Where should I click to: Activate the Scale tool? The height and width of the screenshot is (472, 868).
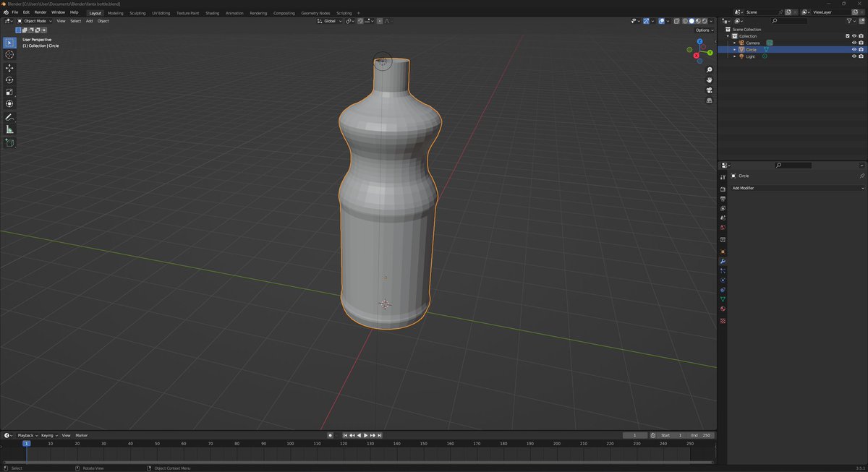[x=9, y=90]
